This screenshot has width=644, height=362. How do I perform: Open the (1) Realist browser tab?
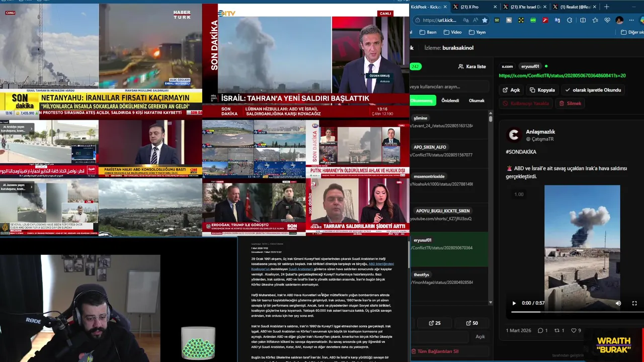575,7
